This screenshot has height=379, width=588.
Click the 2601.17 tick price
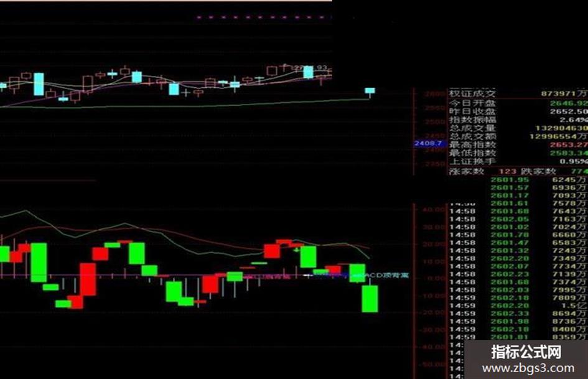point(510,195)
